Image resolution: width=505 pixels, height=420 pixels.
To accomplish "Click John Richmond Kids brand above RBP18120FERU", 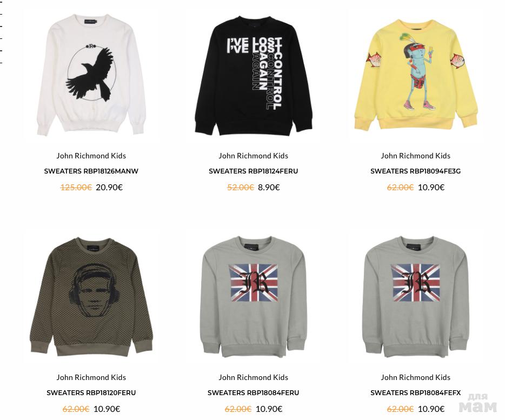I will (91, 377).
